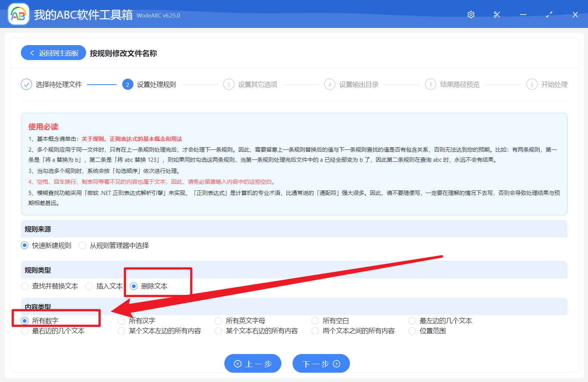Select 所有数字 content type

(40, 321)
